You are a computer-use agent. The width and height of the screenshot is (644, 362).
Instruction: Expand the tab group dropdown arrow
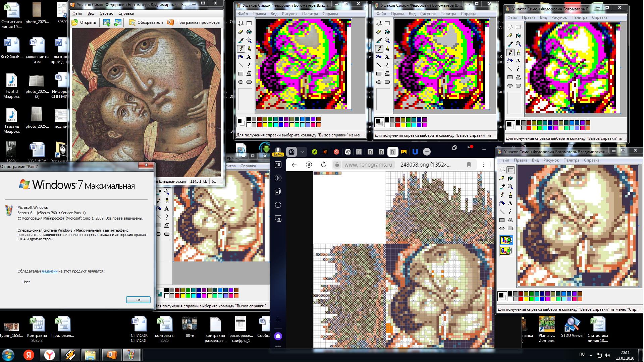(302, 152)
